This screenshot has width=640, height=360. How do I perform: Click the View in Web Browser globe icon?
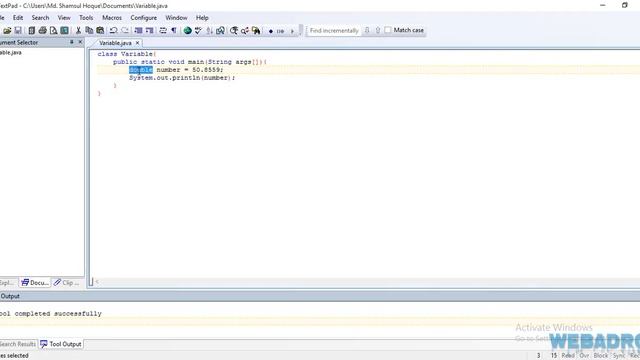(187, 31)
